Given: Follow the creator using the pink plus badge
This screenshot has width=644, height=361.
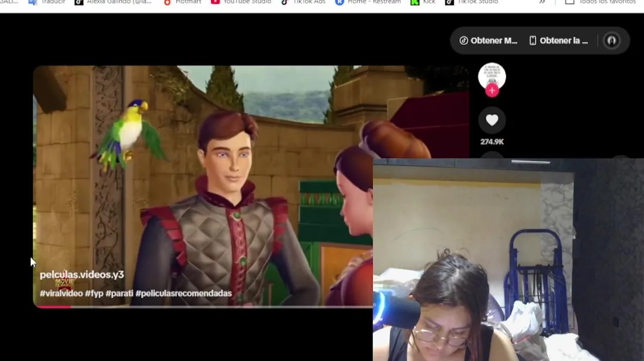Looking at the screenshot, I should click(492, 91).
